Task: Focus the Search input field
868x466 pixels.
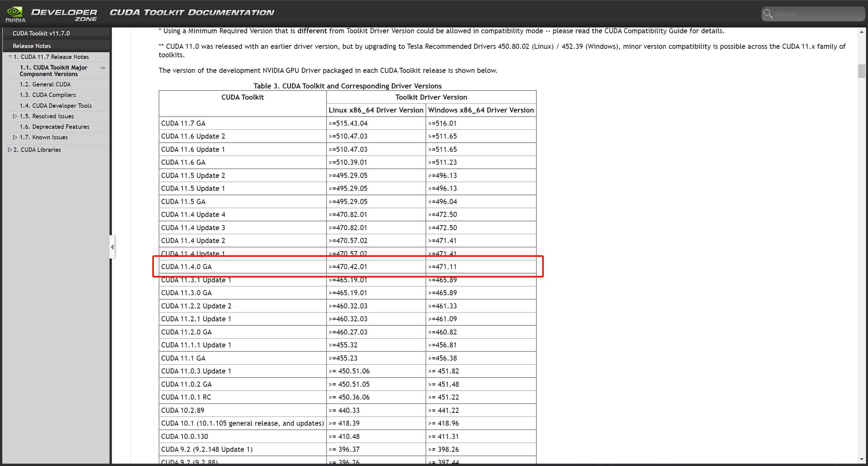Action: (x=817, y=14)
